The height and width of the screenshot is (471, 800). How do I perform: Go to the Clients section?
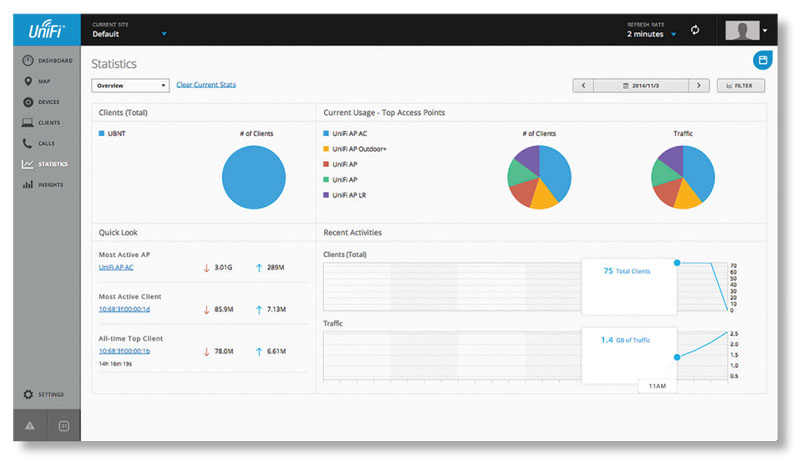click(x=41, y=122)
